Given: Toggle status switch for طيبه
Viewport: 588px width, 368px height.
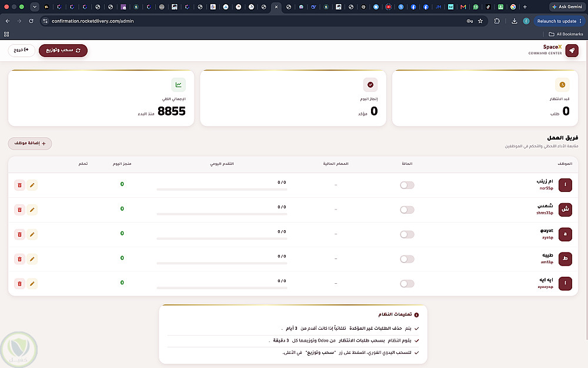Looking at the screenshot, I should [x=407, y=259].
